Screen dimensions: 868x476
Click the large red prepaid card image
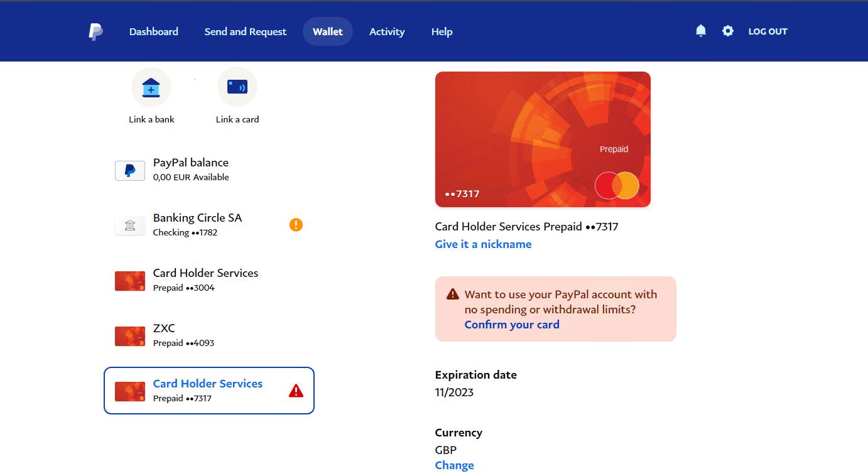(543, 139)
